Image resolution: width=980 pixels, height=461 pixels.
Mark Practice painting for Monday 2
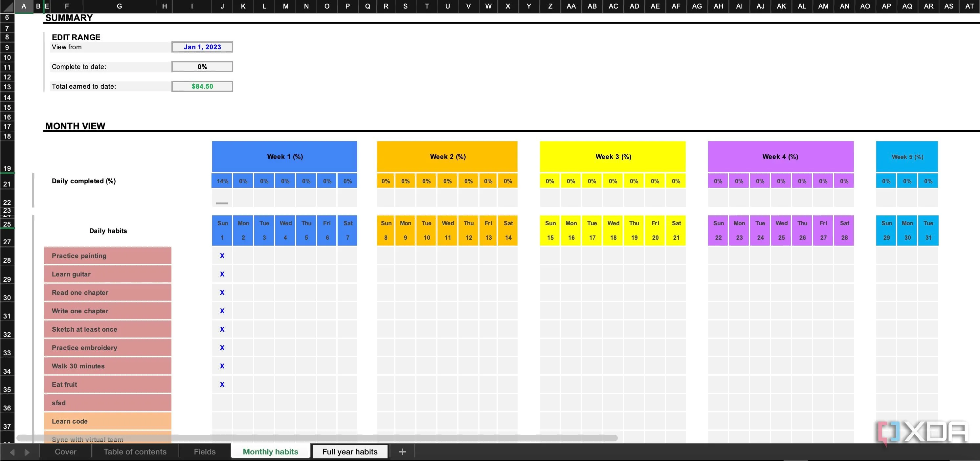(x=243, y=255)
